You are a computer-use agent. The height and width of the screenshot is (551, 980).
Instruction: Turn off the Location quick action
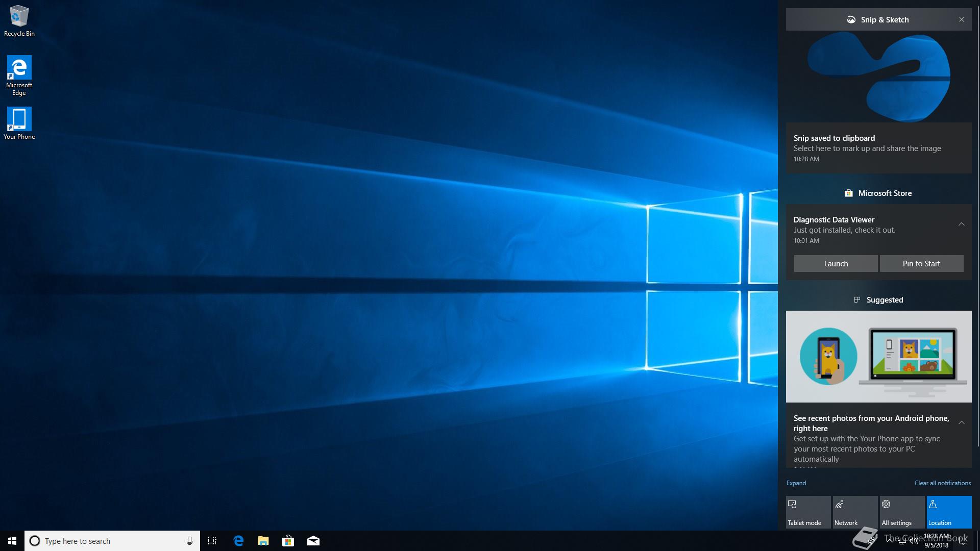point(949,512)
